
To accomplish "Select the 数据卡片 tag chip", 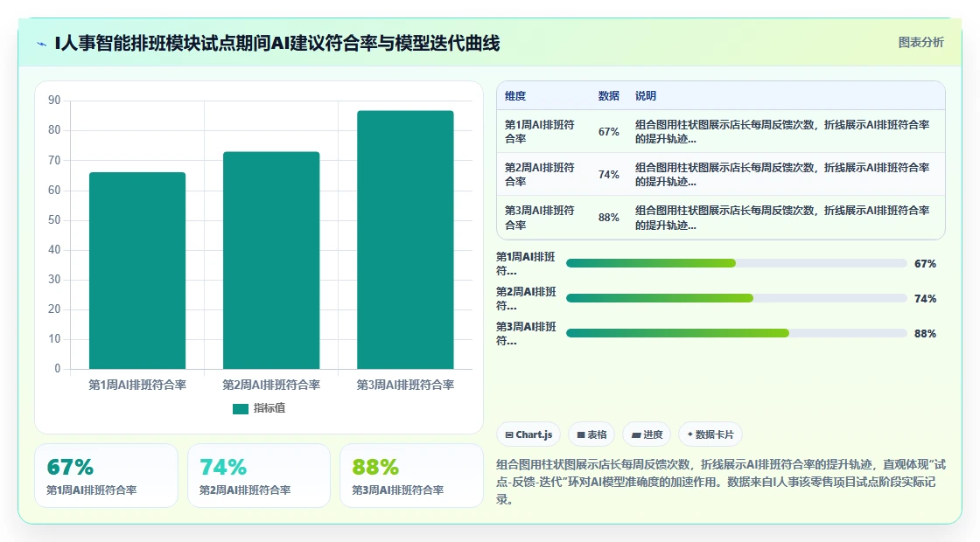I will [x=710, y=434].
